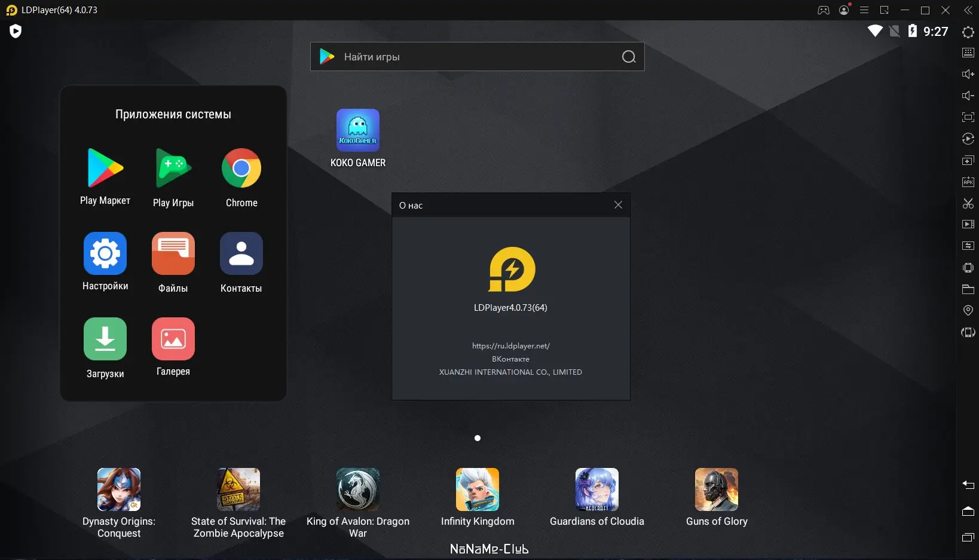Open the Загрузки downloads app
This screenshot has height=560, width=979.
(x=105, y=348)
